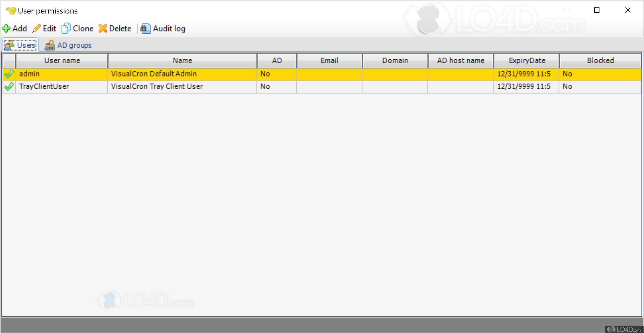Click the AD groups tab icon
The height and width of the screenshot is (333, 644).
50,45
